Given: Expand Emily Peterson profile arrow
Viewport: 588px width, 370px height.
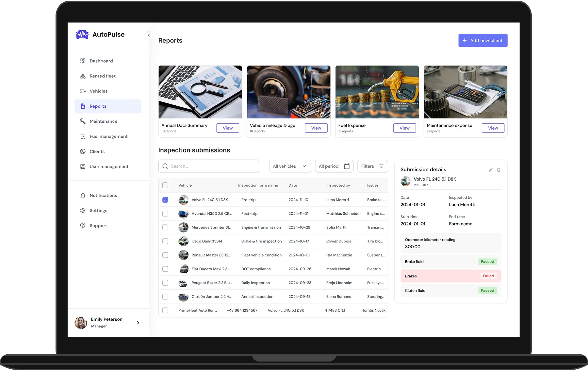Looking at the screenshot, I should 138,323.
